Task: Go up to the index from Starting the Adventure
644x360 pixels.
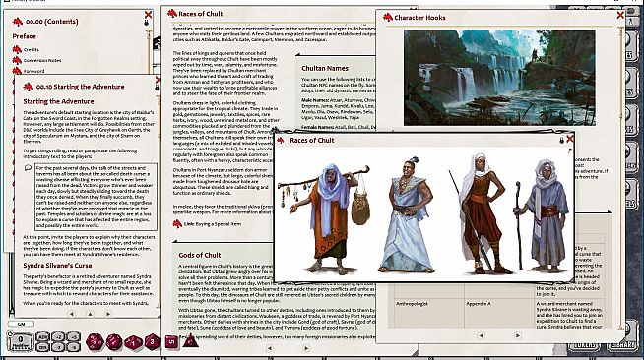Action: pyautogui.click(x=90, y=314)
